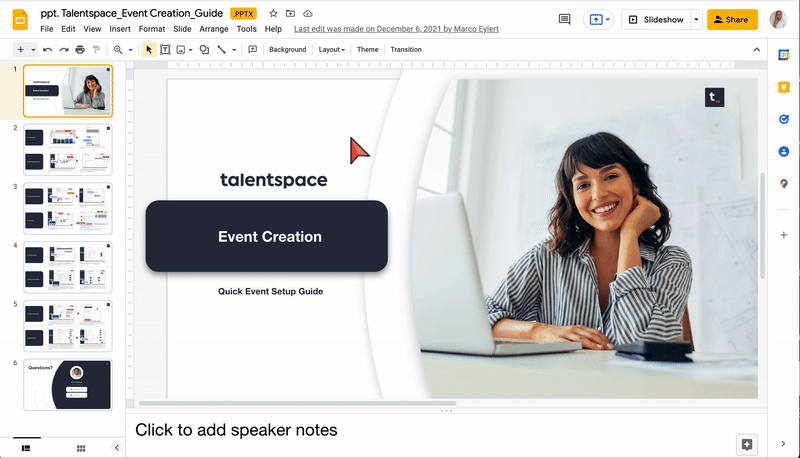Screen dimensions: 800x458
Task: Open Slideshow options dropdown arrow
Action: tap(696, 19)
